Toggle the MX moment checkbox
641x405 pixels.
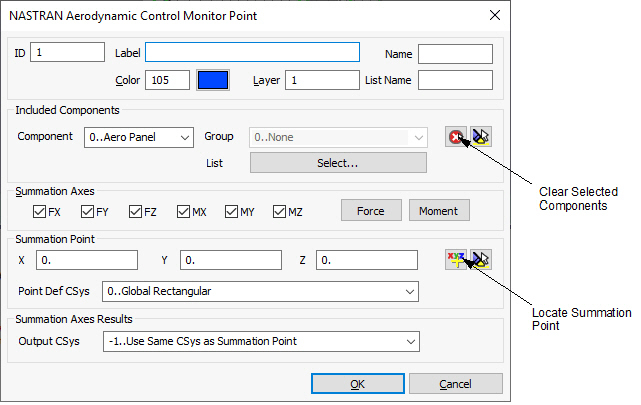click(183, 212)
